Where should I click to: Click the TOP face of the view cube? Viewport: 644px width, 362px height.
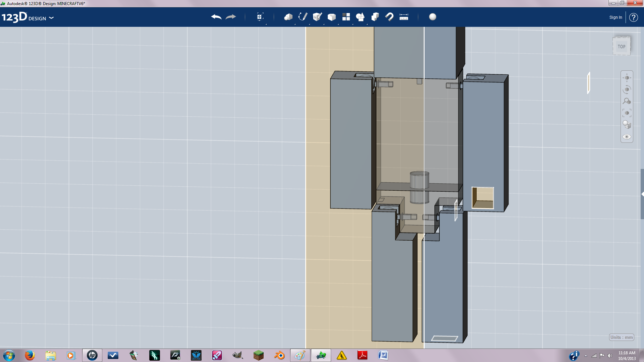(622, 46)
